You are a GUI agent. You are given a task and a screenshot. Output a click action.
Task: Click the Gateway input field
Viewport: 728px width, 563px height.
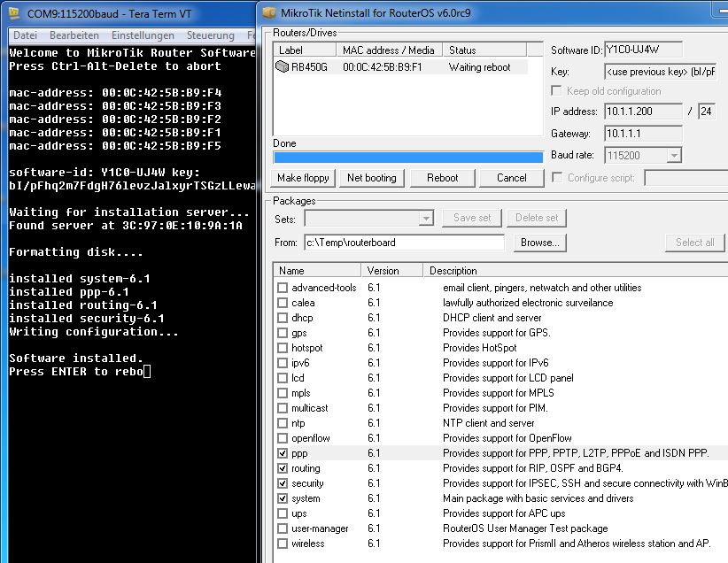644,134
